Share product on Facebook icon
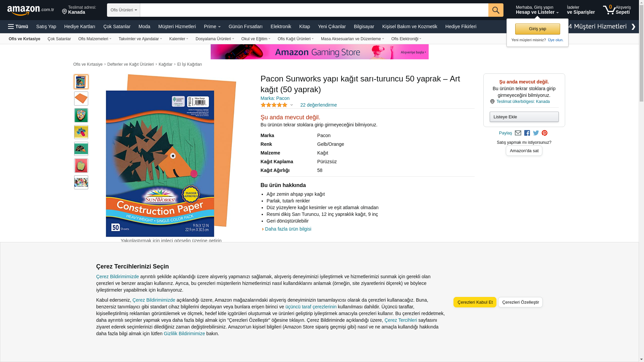644x362 pixels. [x=527, y=133]
